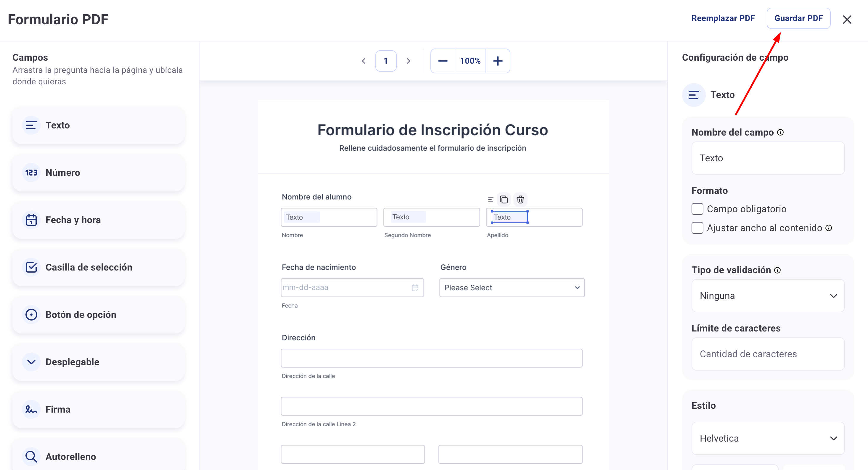Select the Casilla de selección field type
Viewport: 868px width, 470px height.
(x=98, y=268)
